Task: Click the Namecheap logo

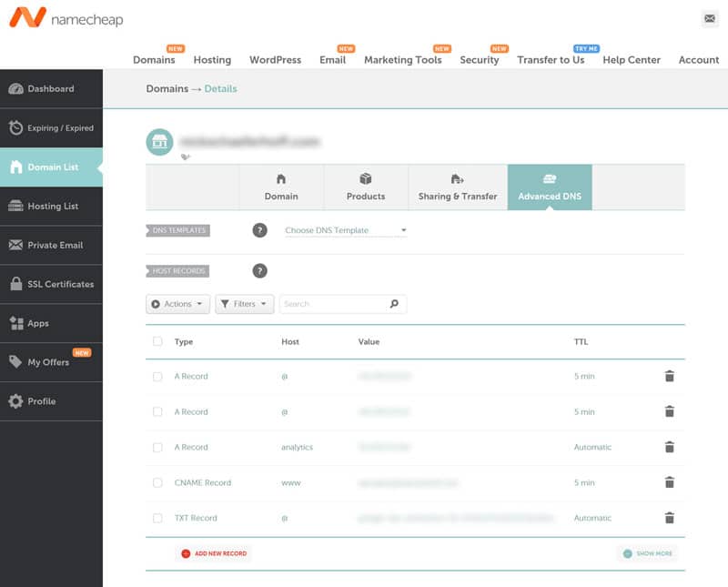Action: [66, 17]
